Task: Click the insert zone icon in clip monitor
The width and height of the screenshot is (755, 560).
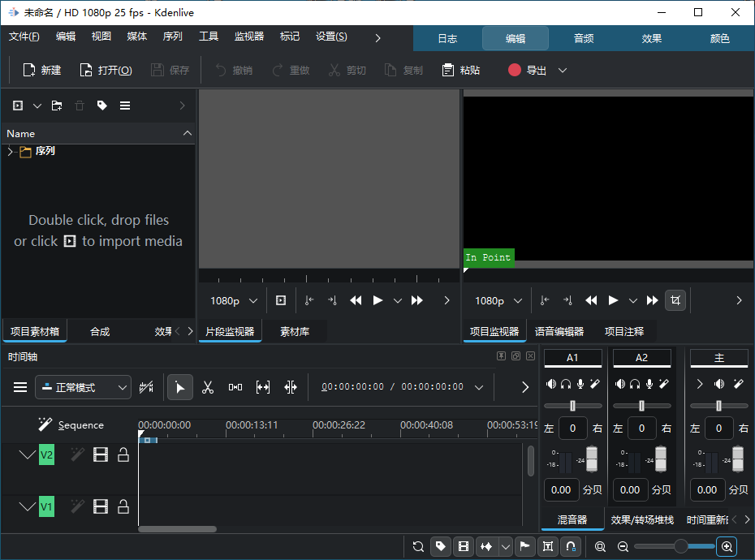Action: (281, 300)
